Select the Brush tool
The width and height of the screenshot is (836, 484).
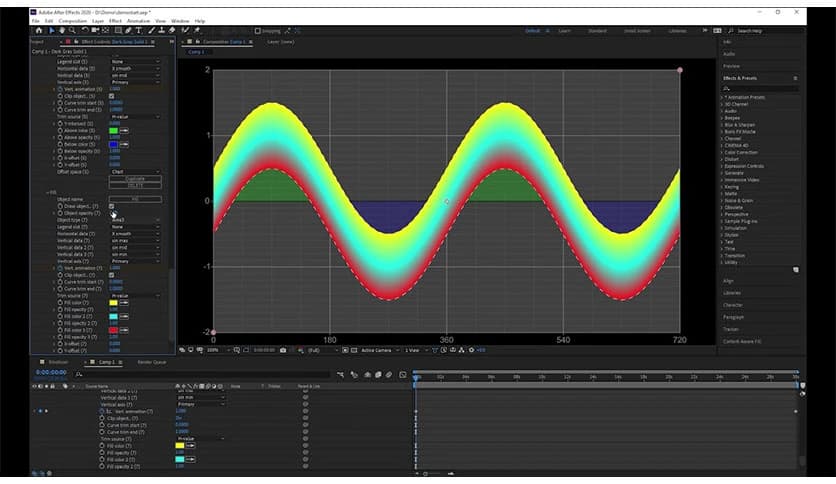pos(151,30)
